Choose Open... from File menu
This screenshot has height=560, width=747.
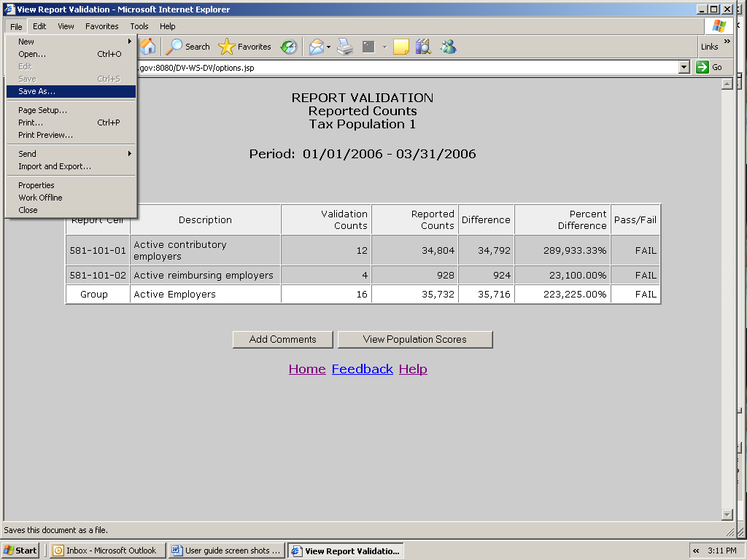(71, 54)
